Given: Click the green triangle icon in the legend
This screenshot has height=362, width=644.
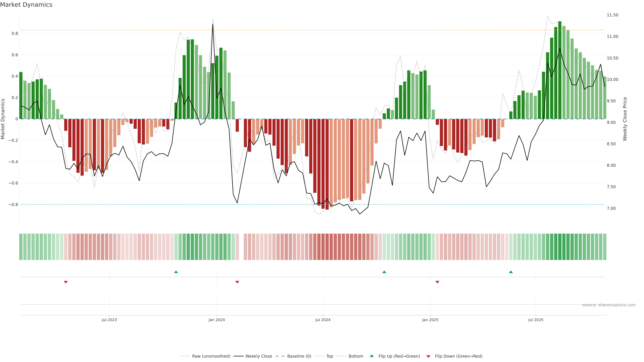Looking at the screenshot, I should pyautogui.click(x=372, y=356).
